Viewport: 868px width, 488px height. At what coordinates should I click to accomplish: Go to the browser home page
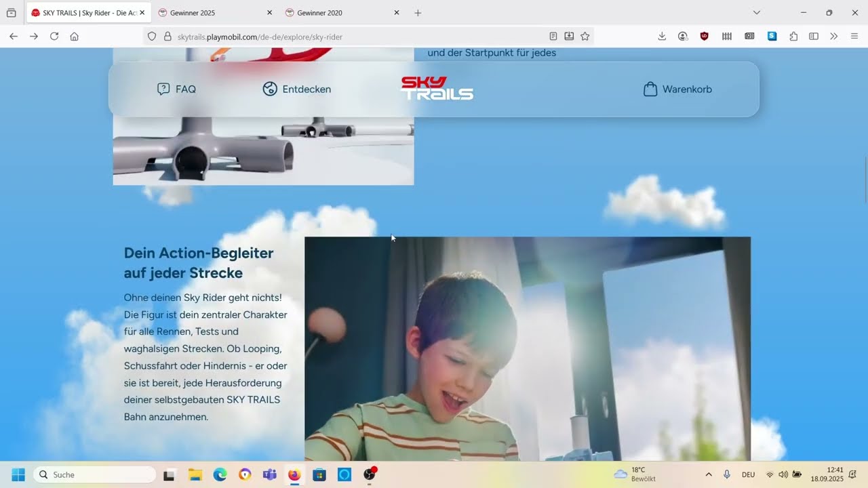[75, 37]
